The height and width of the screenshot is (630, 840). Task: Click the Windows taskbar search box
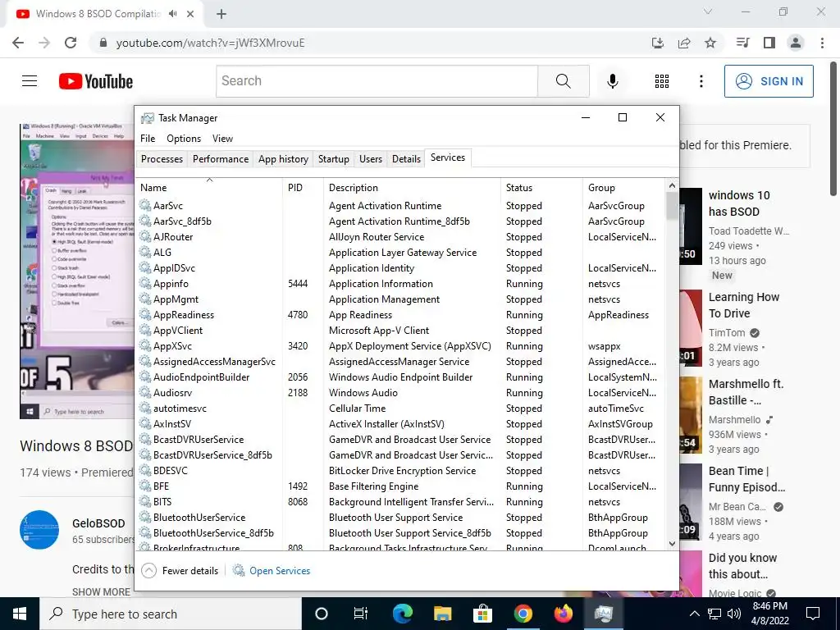(171, 614)
